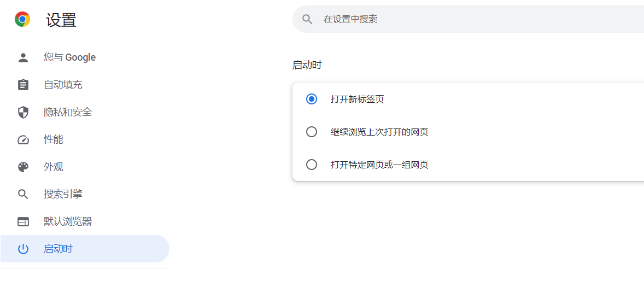
Task: Open the 自动填充 settings section
Action: [63, 85]
